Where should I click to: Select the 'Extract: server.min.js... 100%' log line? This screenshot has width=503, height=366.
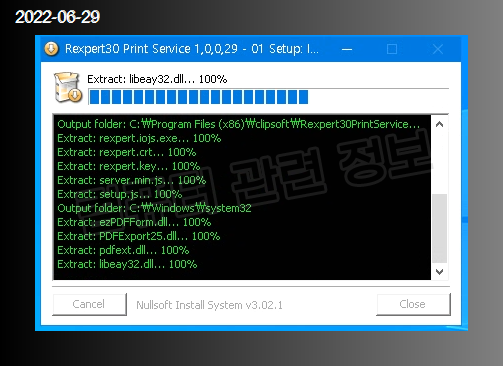[x=132, y=180]
